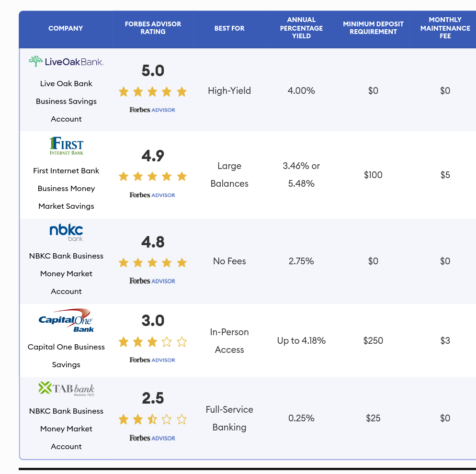476x474 pixels.
Task: Click the five stars under 4.9 rating
Action: [x=152, y=177]
